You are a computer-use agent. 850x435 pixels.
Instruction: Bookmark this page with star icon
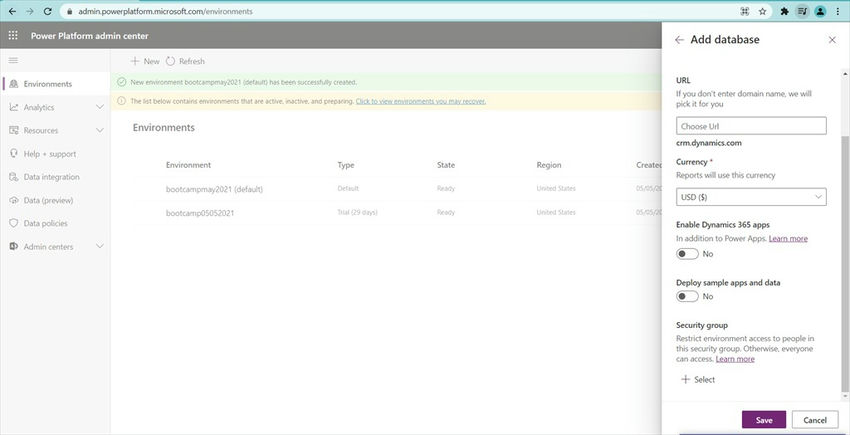763,11
